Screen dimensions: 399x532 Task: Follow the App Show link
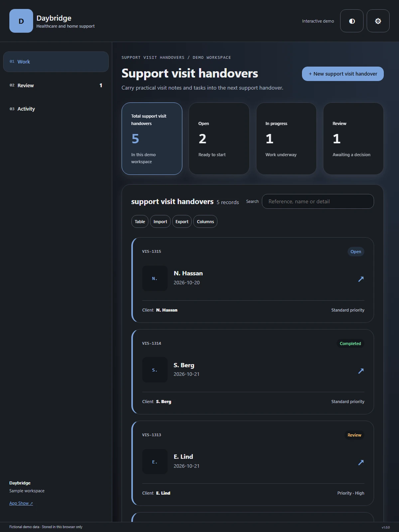[x=21, y=503]
